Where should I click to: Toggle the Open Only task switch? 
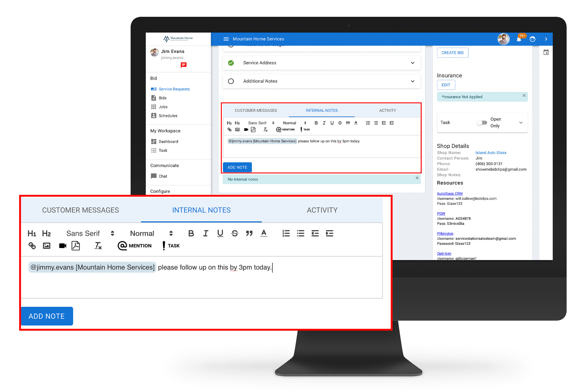point(482,123)
